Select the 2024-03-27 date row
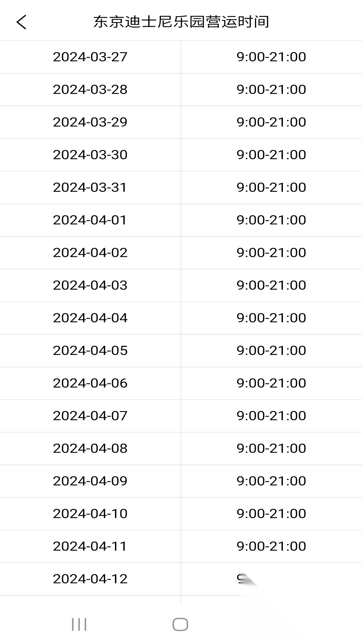362x644 pixels. pos(90,57)
